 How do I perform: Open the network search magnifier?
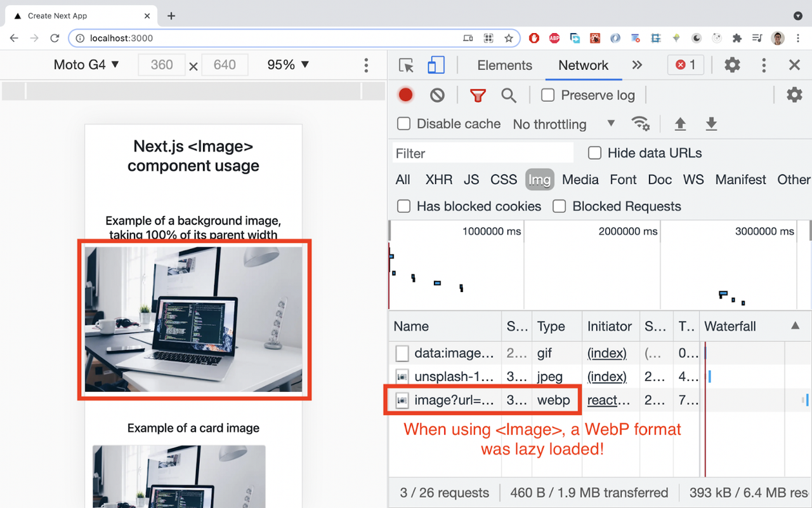pos(508,95)
